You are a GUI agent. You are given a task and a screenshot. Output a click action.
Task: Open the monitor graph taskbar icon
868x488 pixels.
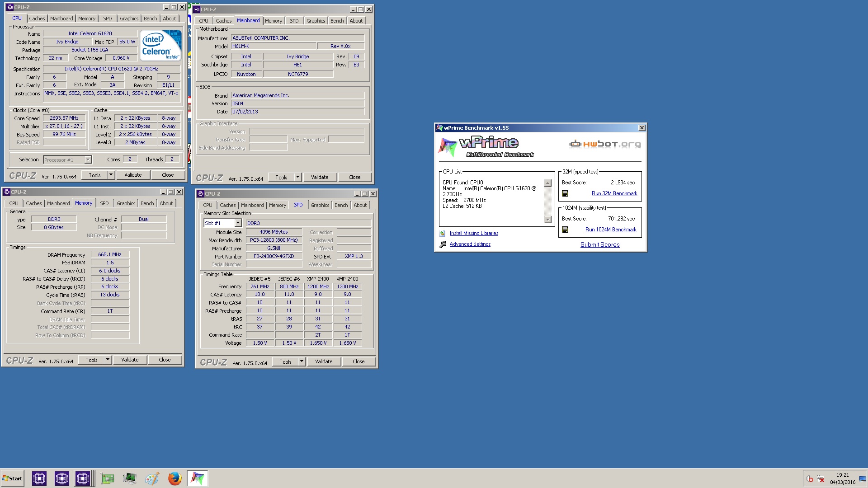tap(129, 479)
